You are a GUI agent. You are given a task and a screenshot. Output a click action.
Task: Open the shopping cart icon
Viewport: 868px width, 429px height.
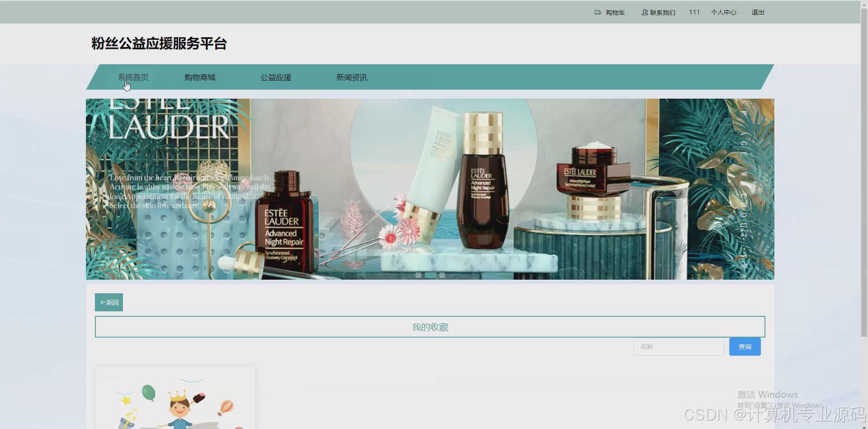[x=598, y=12]
